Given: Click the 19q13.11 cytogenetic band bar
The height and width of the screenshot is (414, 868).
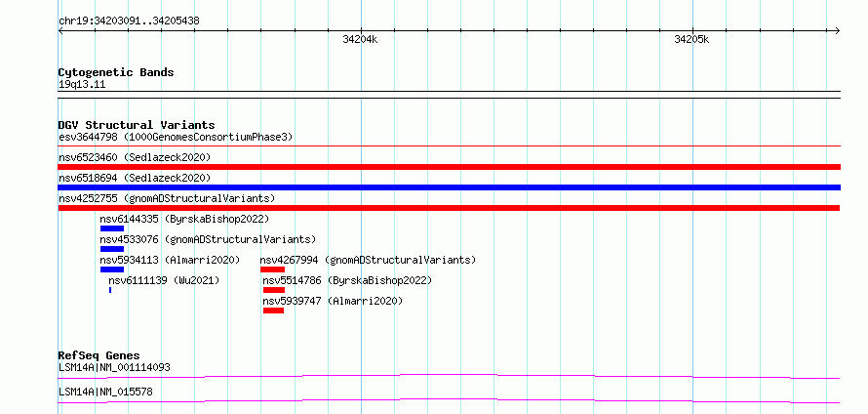Looking at the screenshot, I should (449, 95).
